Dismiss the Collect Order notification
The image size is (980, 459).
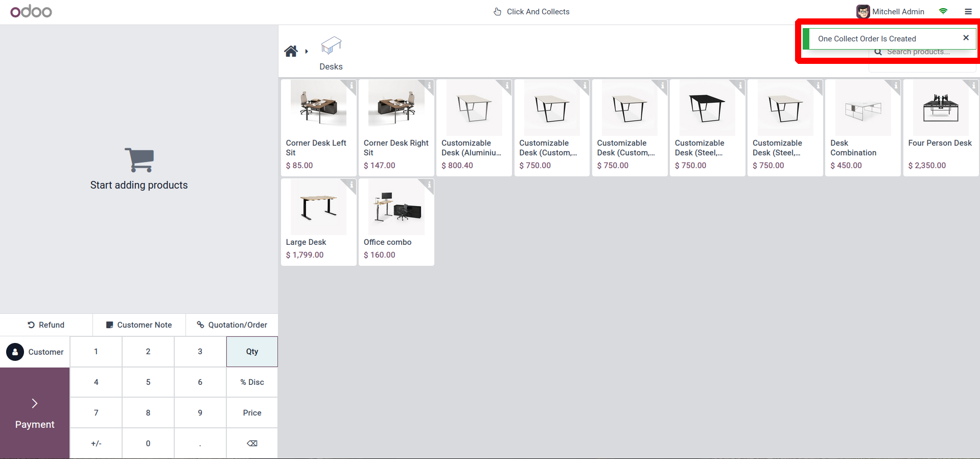click(x=966, y=38)
